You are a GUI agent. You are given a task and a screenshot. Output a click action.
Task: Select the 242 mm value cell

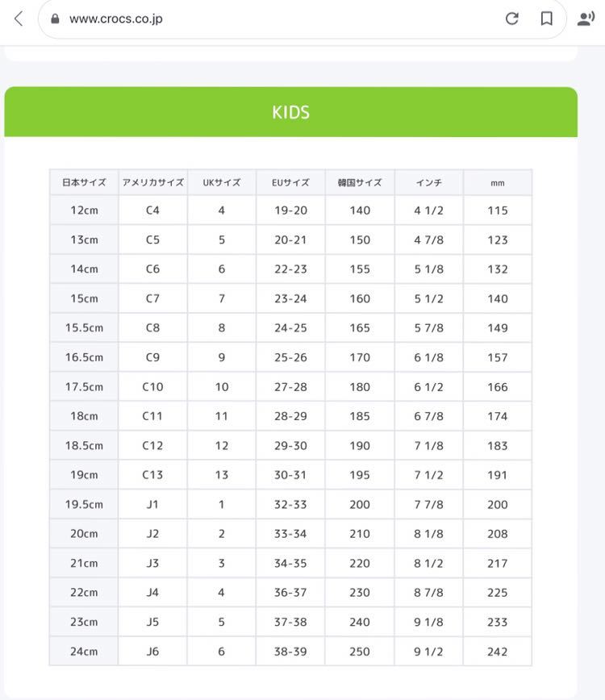(x=498, y=652)
